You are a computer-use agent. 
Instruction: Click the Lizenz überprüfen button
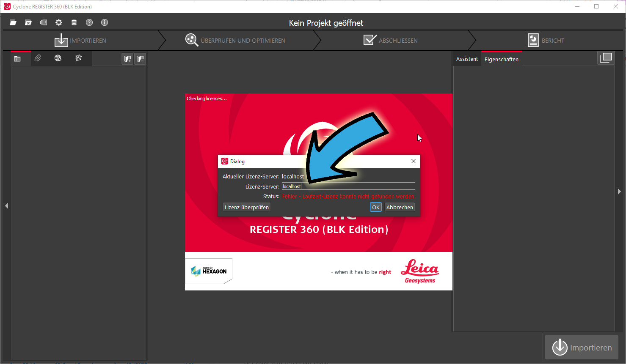point(247,207)
